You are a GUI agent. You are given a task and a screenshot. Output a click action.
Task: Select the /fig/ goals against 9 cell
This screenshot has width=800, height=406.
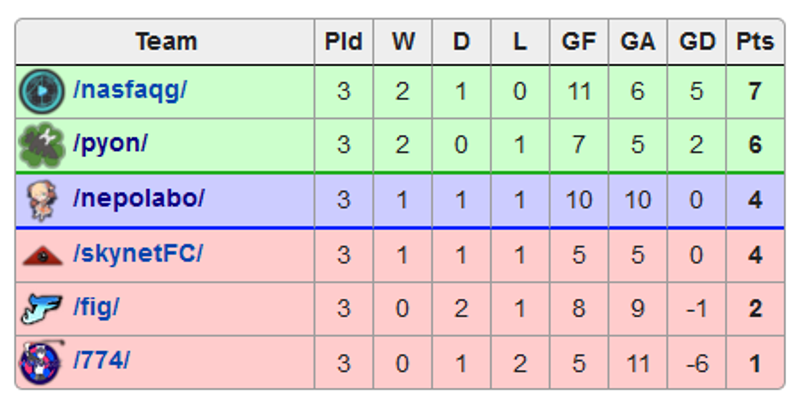click(x=638, y=309)
